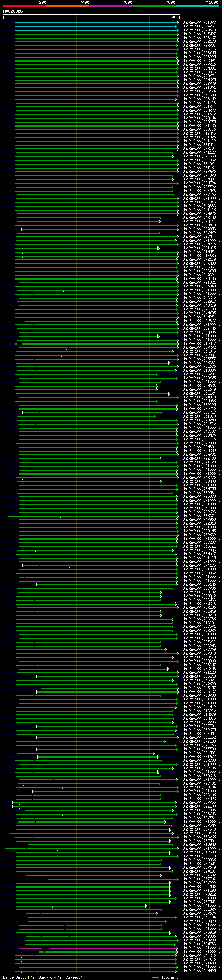222x980 pixels.
Task: Click hit label UniRef100_P47963
Action: 199,520
